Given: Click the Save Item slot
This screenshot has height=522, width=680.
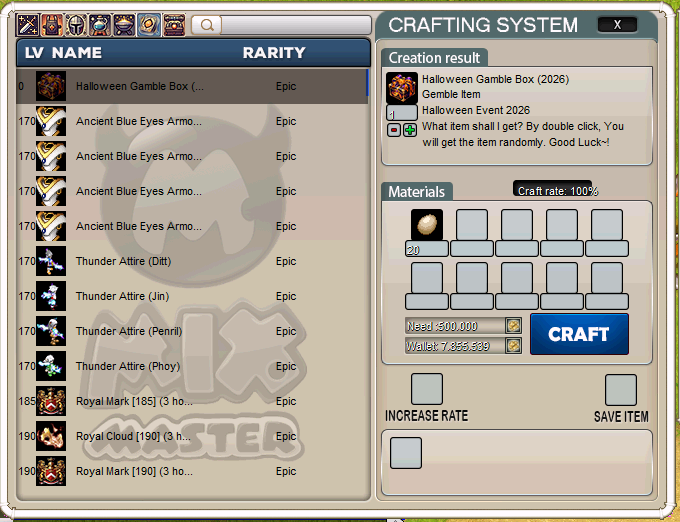Looking at the screenshot, I should point(621,390).
